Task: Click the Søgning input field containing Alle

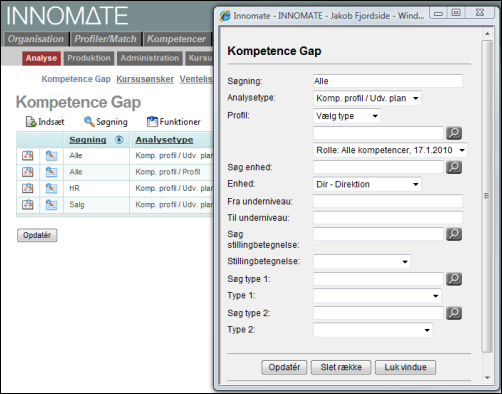Action: (388, 81)
